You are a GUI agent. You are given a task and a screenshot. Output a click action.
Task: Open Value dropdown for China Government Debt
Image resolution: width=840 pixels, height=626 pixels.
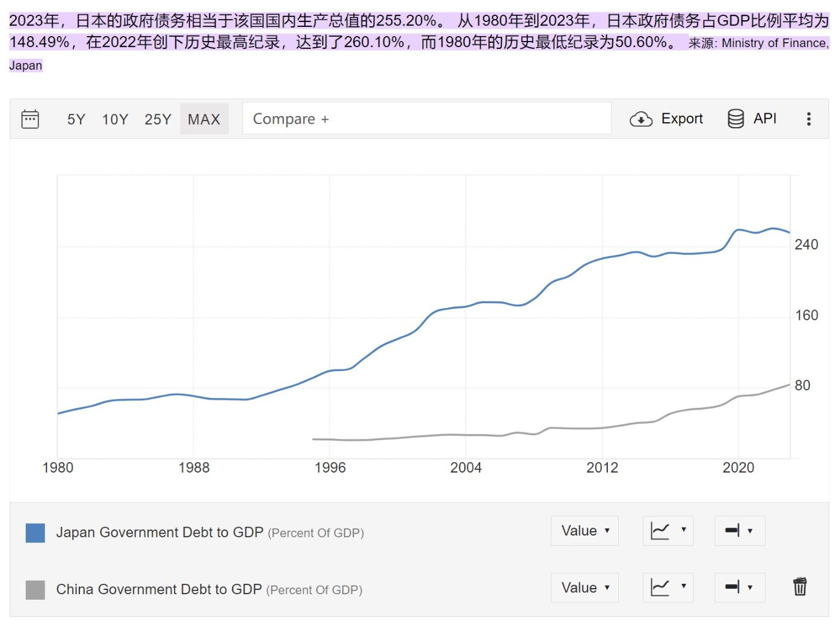585,587
